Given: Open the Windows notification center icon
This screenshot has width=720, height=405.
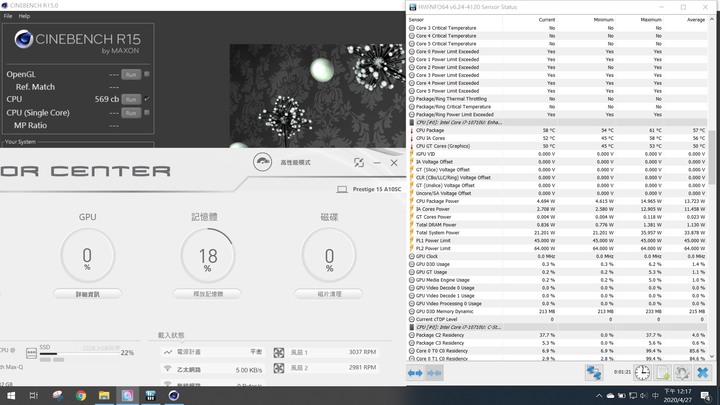Looking at the screenshot, I should pyautogui.click(x=705, y=396).
